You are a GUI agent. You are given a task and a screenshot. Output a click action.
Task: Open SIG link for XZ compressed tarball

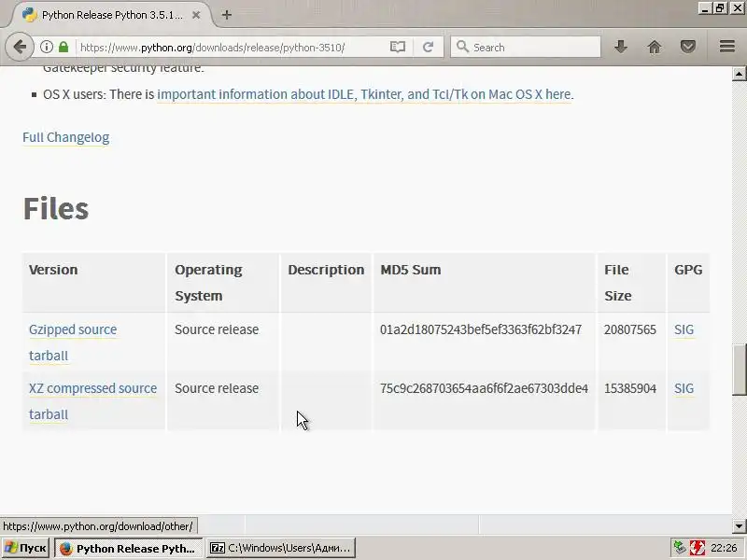(x=684, y=388)
